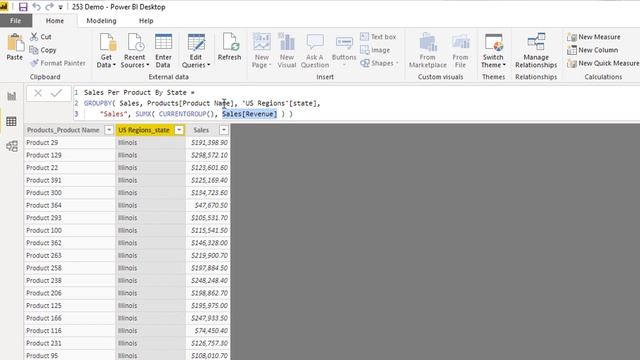Import custom visual From File
Viewport: 640px width, 360px height.
460,51
